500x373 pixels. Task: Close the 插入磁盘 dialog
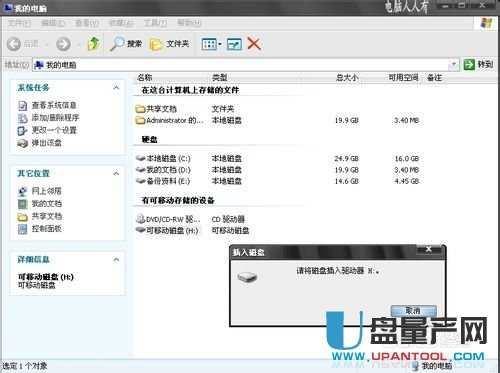[429, 249]
